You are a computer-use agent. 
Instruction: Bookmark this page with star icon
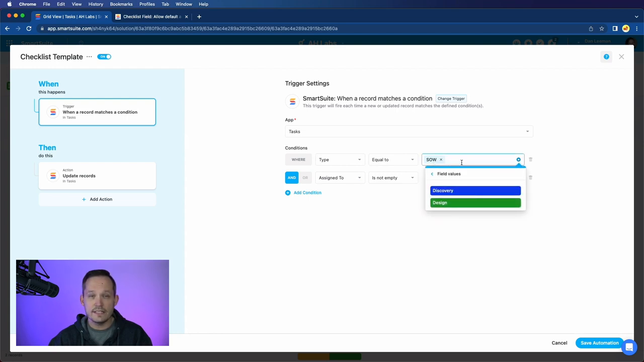pos(601,29)
